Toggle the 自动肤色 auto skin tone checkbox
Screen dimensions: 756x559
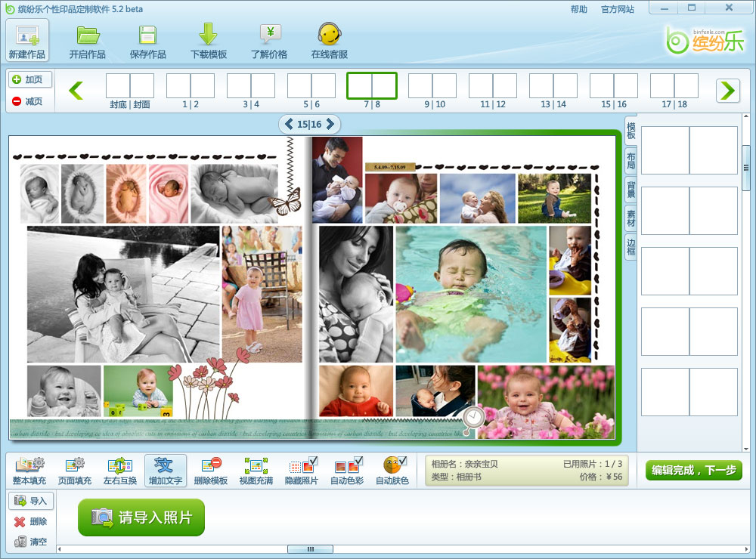coord(403,461)
